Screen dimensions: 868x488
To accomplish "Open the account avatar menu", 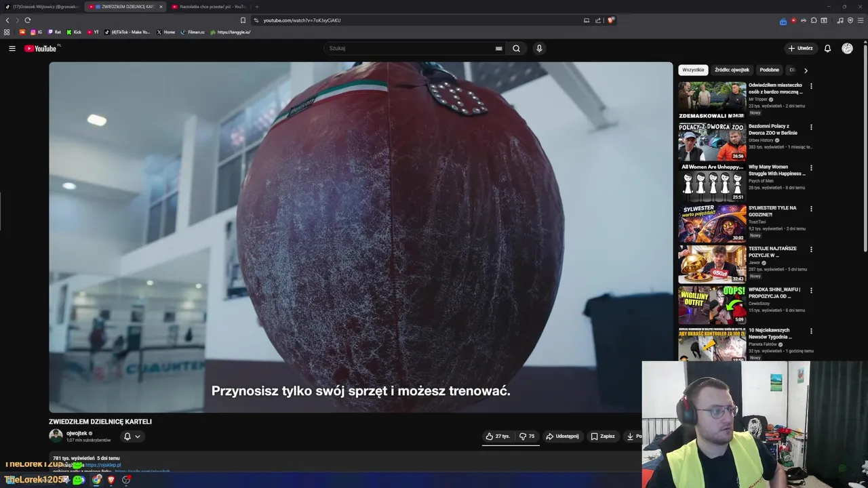I will 847,48.
